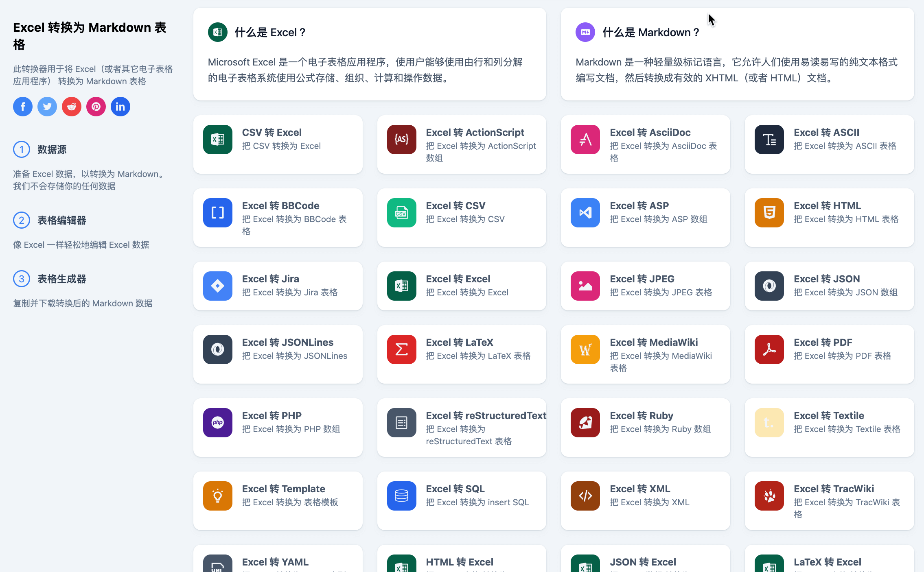The width and height of the screenshot is (924, 572).
Task: Share on Pinterest icon
Action: point(96,107)
